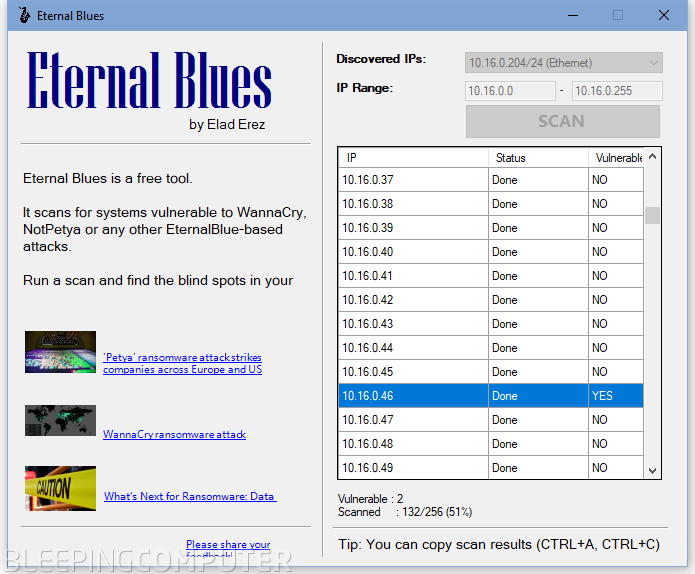695x574 pixels.
Task: Select row 10.16.0.37
Action: [x=491, y=180]
